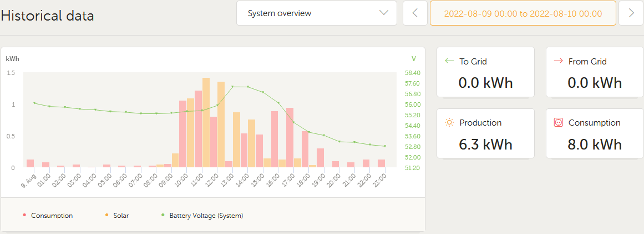Click the socket Consumption icon
Screen dimensions: 644x234
[559, 122]
